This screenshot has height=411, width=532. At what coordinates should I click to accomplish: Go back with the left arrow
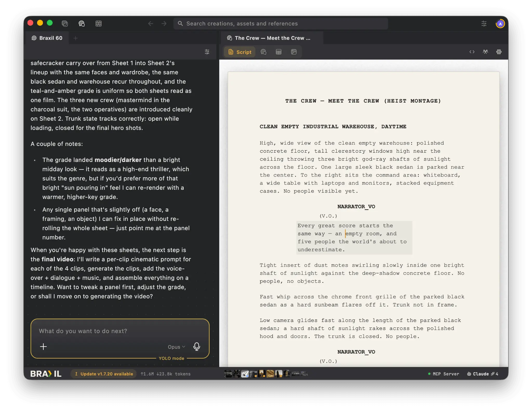(151, 24)
